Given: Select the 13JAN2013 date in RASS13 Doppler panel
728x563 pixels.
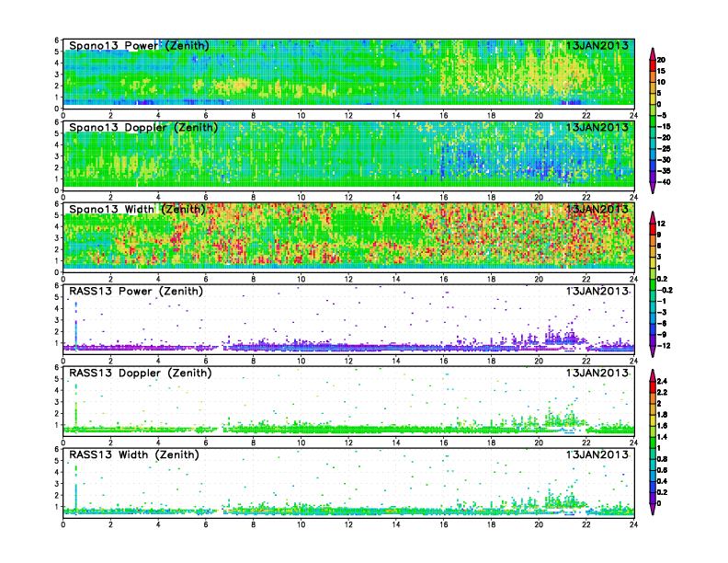Looking at the screenshot, I should click(597, 373).
